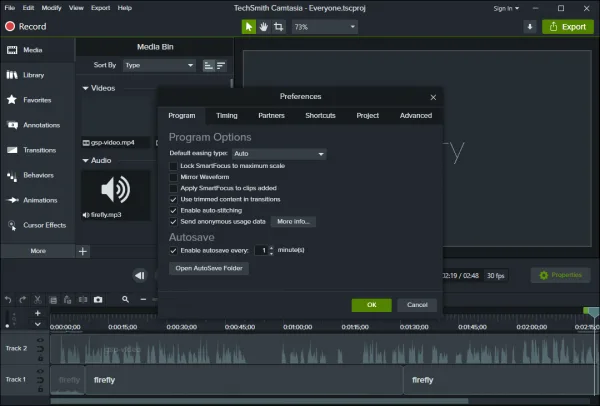
Task: Open the Library panel
Action: click(x=37, y=75)
